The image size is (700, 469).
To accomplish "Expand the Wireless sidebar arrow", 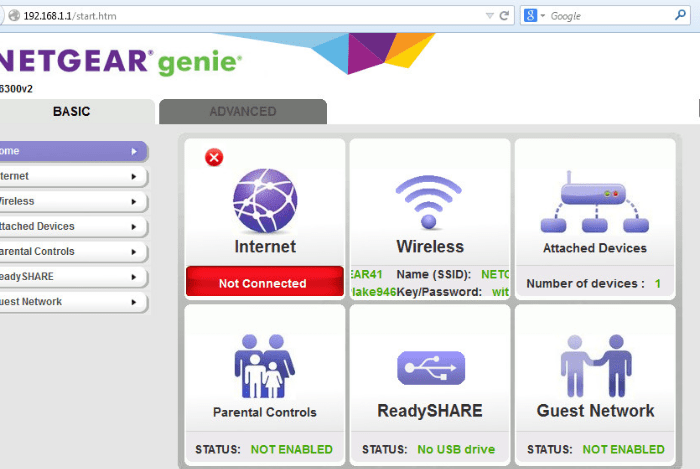I will (x=134, y=202).
